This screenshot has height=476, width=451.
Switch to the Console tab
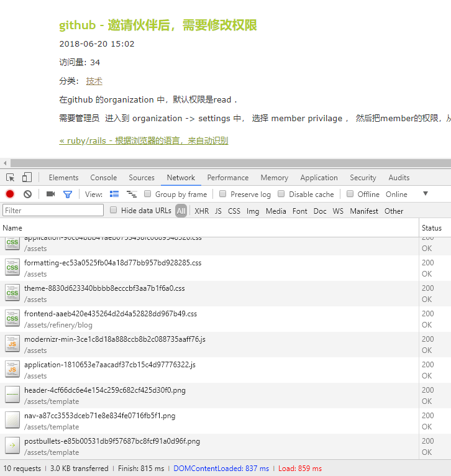coord(103,178)
